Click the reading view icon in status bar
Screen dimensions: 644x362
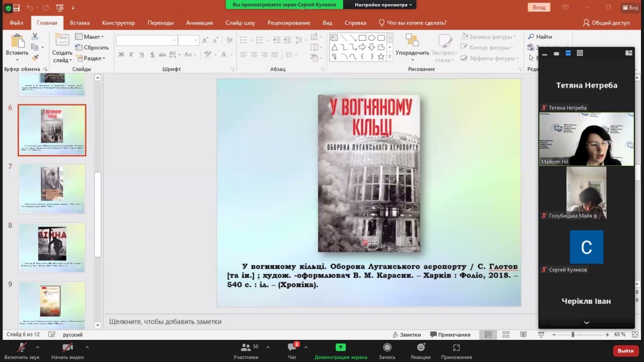tap(523, 334)
